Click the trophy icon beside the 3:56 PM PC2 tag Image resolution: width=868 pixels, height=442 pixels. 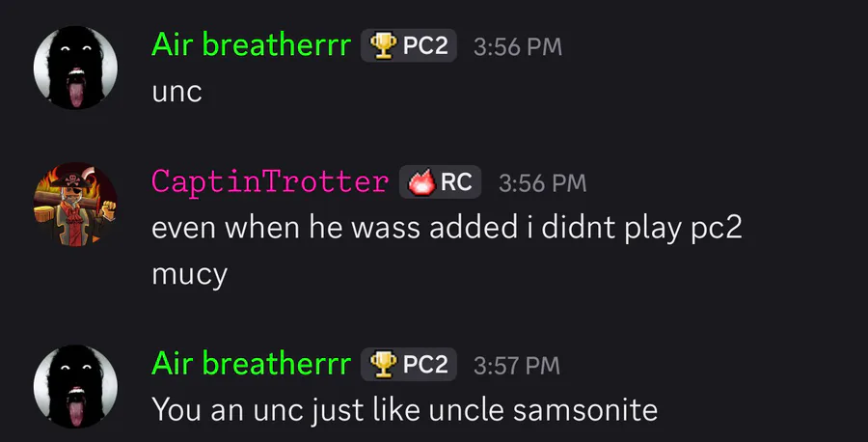pyautogui.click(x=384, y=45)
